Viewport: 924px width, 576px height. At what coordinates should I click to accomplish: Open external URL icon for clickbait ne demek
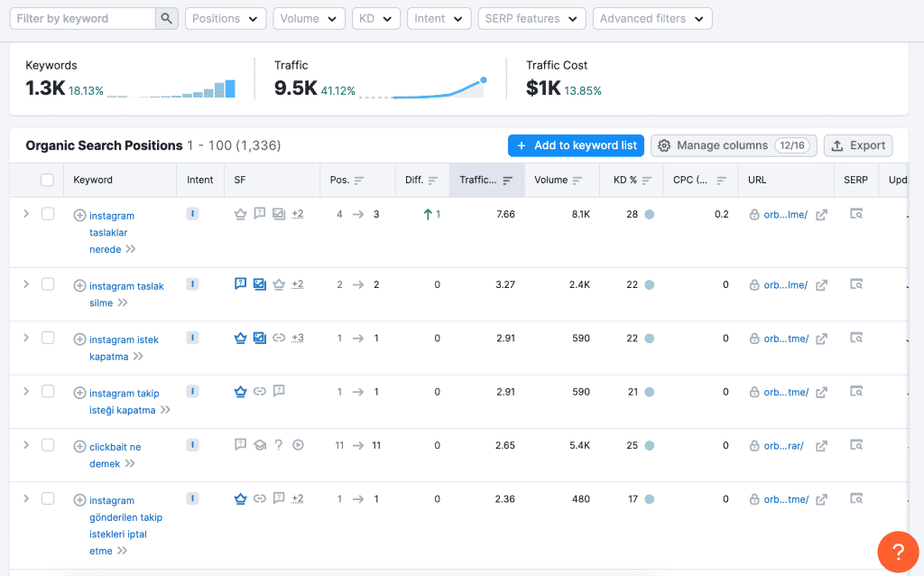[x=821, y=446]
